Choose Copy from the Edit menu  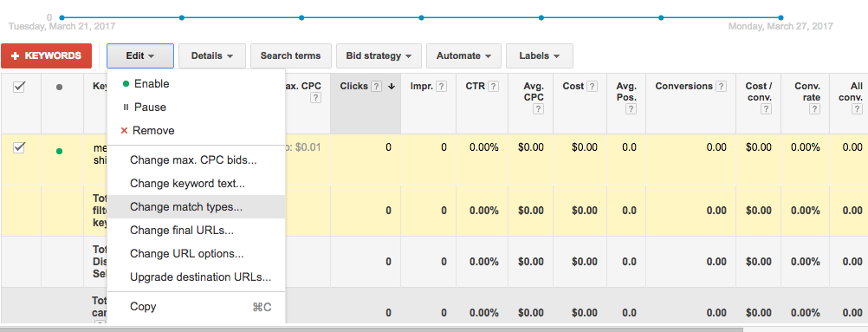tap(196, 307)
